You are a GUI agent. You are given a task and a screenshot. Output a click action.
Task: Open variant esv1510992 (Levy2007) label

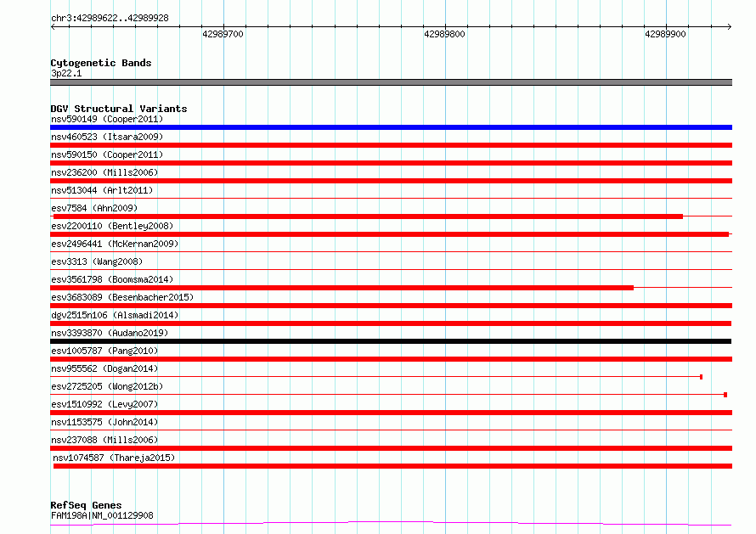pyautogui.click(x=104, y=404)
